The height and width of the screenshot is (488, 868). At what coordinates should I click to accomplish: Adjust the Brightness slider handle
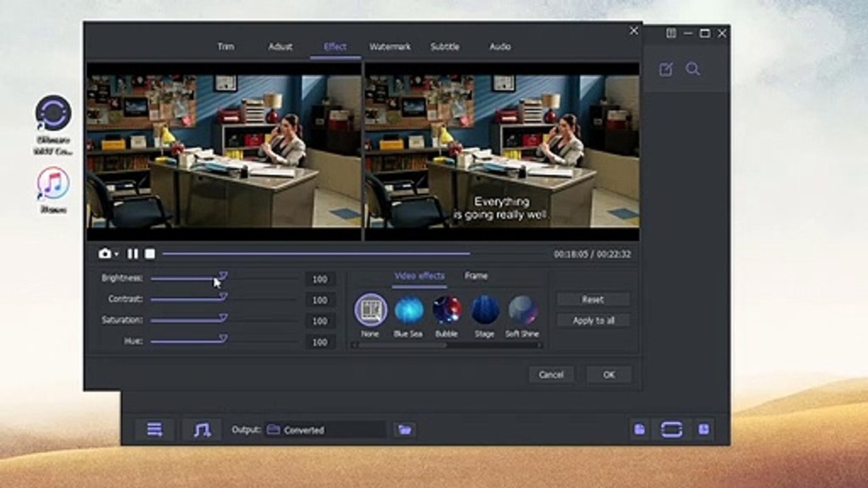pos(223,277)
